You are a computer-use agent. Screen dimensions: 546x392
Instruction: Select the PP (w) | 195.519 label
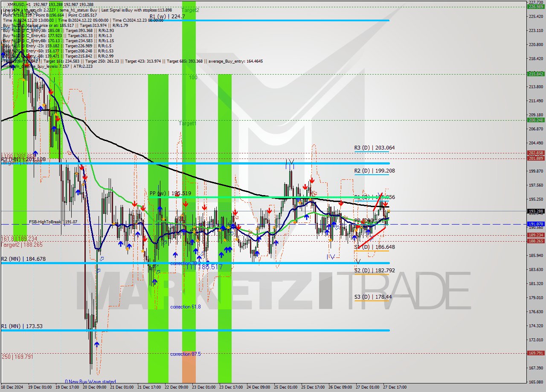[x=170, y=193]
